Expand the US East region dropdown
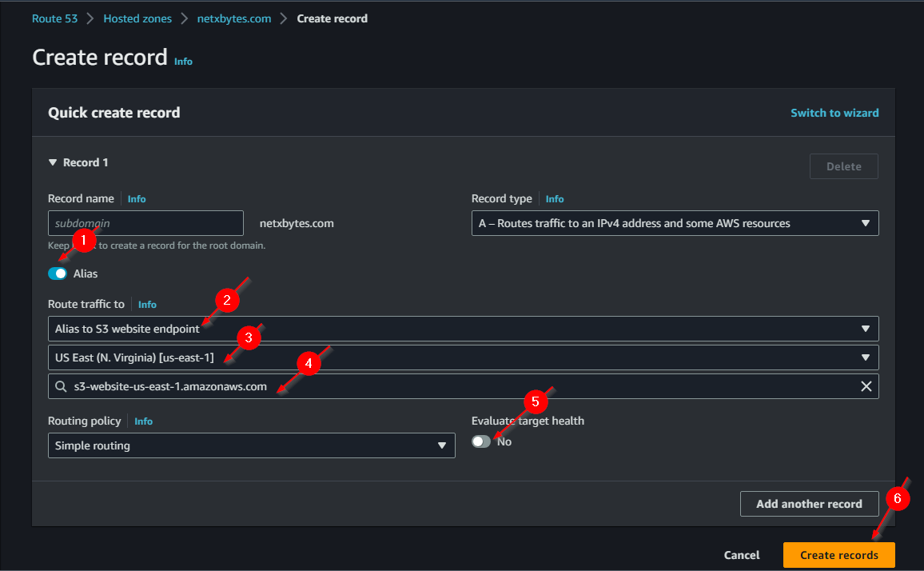 point(463,357)
